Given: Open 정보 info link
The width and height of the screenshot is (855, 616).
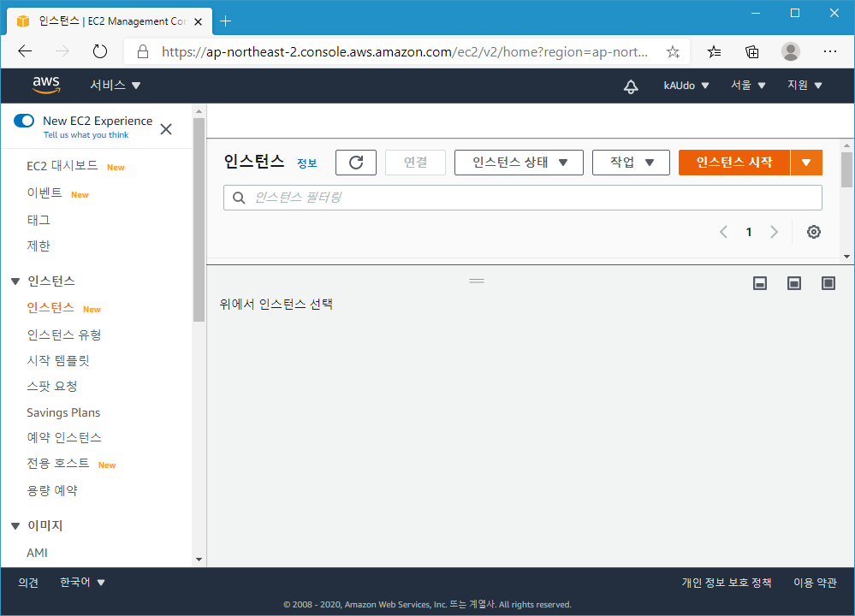Looking at the screenshot, I should coord(307,163).
